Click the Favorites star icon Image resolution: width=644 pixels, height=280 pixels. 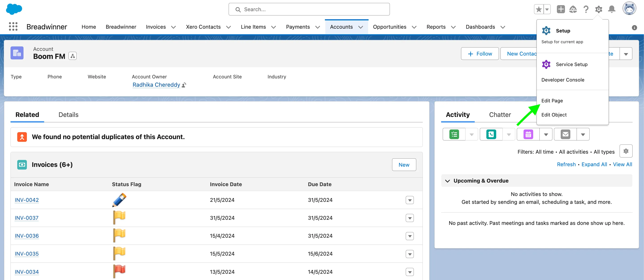tap(539, 9)
